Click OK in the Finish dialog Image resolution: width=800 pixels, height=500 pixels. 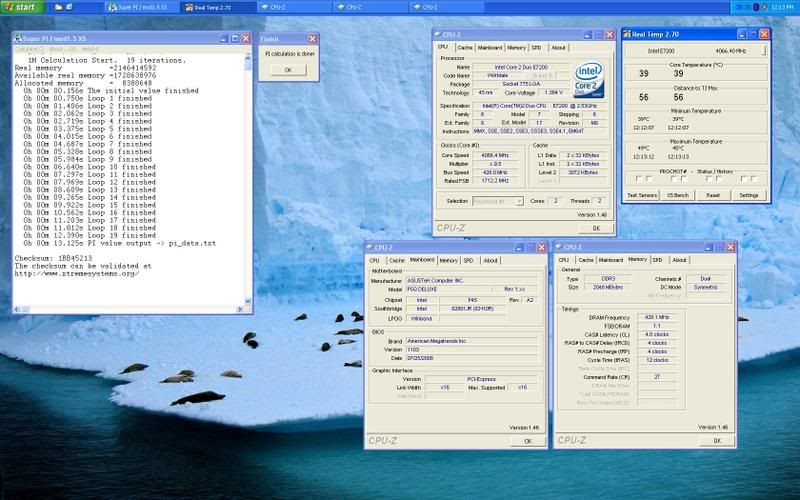[288, 70]
